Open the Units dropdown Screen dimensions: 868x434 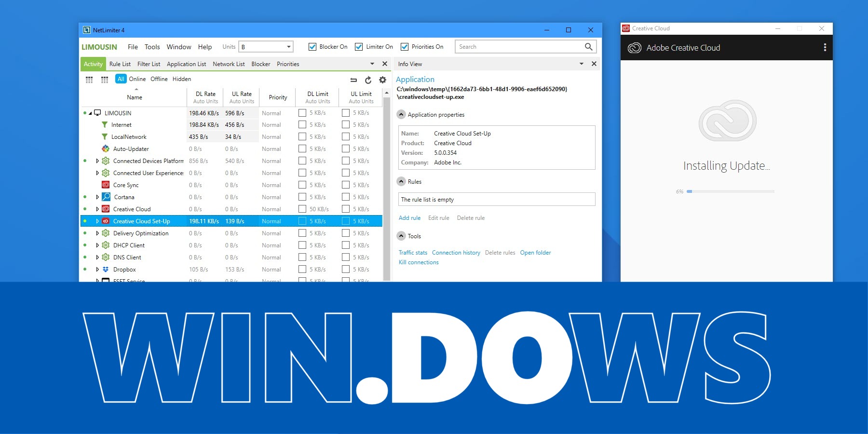click(266, 47)
